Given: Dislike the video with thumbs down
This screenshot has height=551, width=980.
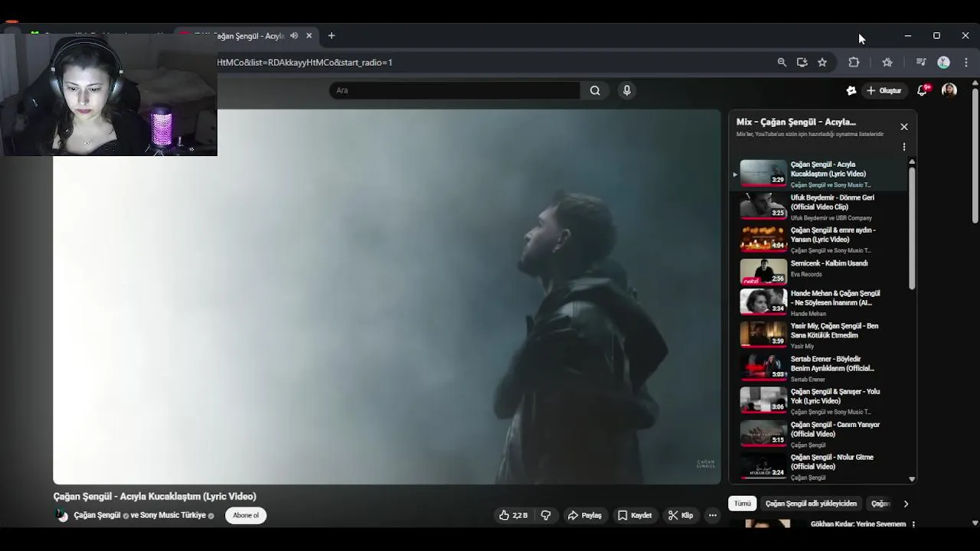Looking at the screenshot, I should [x=546, y=516].
